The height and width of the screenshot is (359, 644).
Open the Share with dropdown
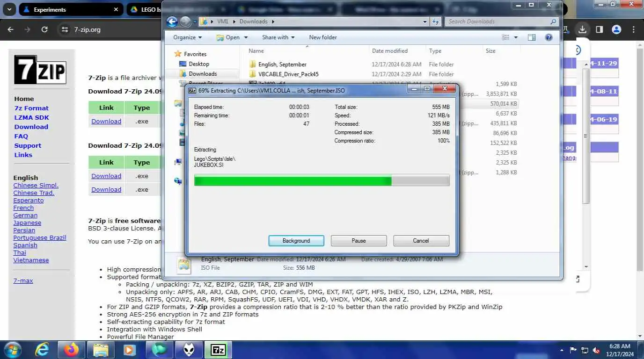pyautogui.click(x=278, y=37)
